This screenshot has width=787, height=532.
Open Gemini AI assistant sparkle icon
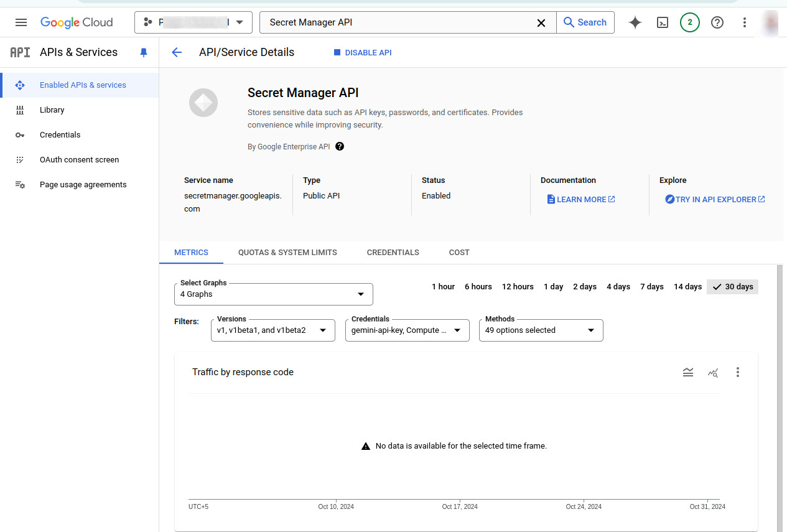coord(635,22)
